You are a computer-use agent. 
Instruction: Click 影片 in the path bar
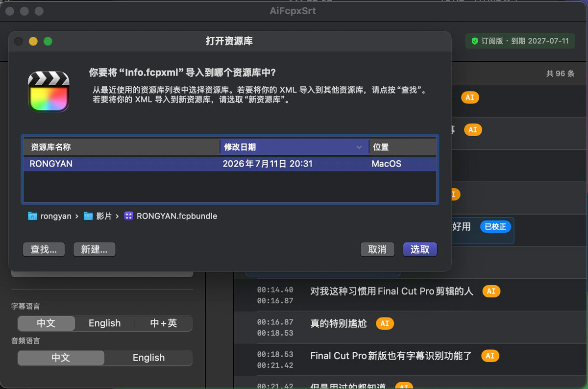[x=104, y=216]
